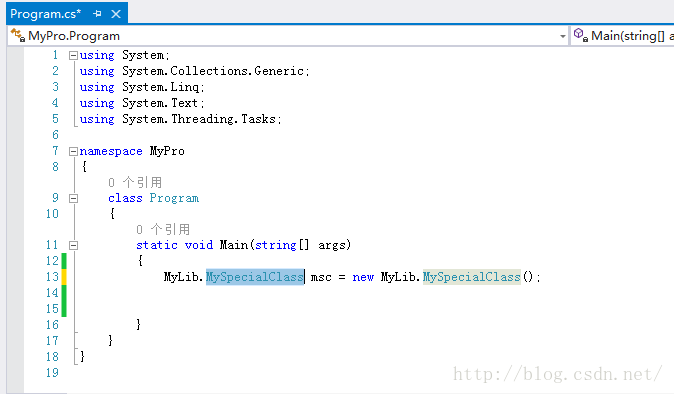This screenshot has height=394, width=674.
Task: Collapse the class Program block
Action: tap(74, 199)
